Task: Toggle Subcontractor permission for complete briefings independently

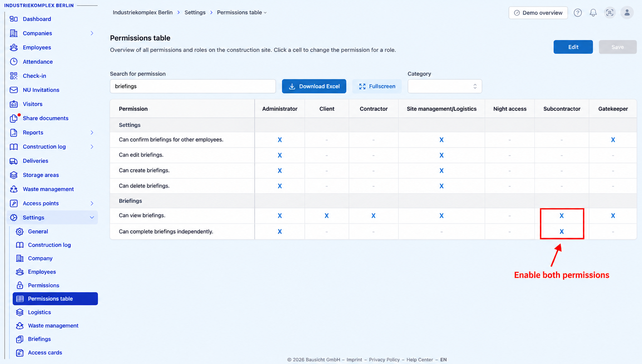Action: (562, 231)
